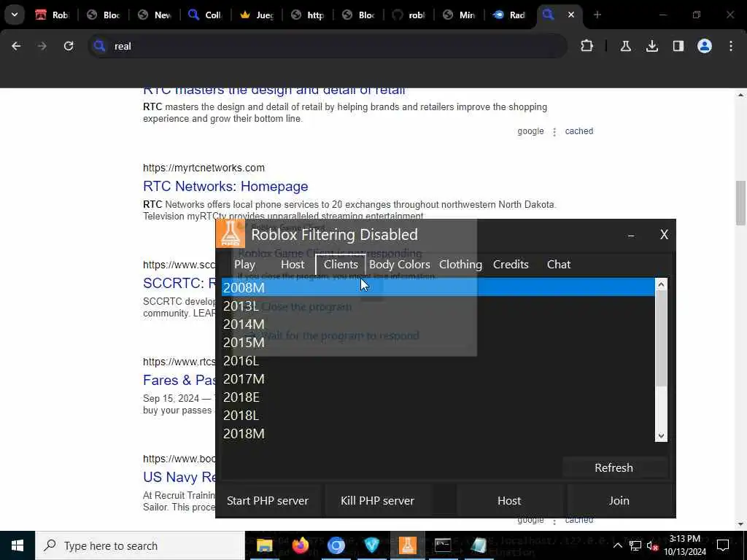Image resolution: width=747 pixels, height=560 pixels.
Task: Go forward in the browser
Action: [42, 46]
